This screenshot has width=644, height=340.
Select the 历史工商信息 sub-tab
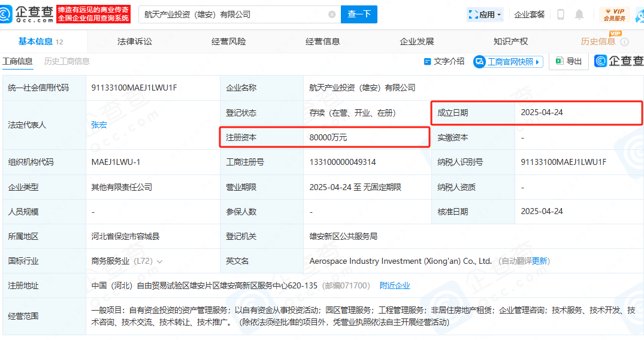[67, 61]
